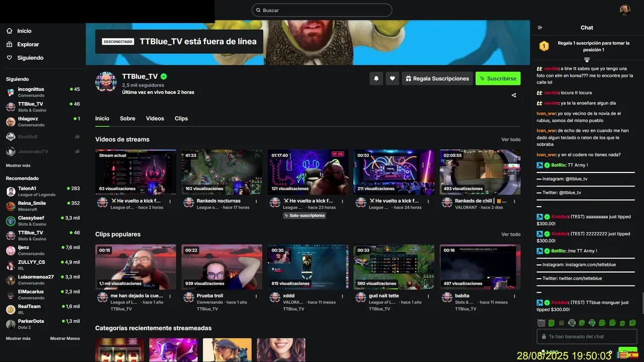Open TalonA1 recommended channel
Screen dimensions: 644x362
(x=43, y=191)
